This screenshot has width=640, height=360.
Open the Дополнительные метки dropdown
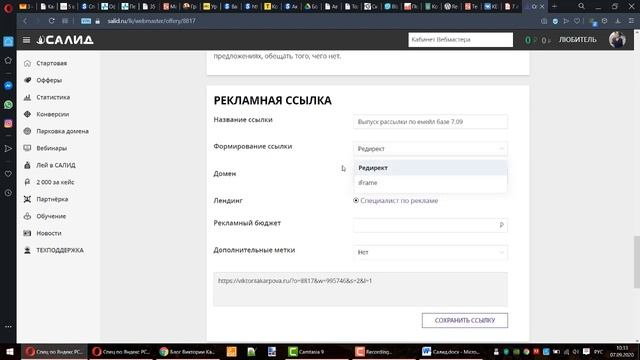(430, 252)
